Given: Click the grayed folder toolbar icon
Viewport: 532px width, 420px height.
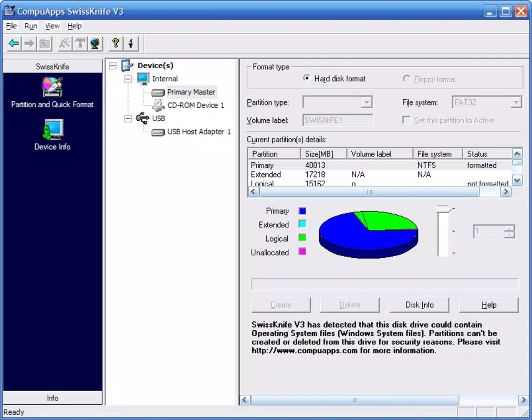Looking at the screenshot, I should pyautogui.click(x=45, y=44).
